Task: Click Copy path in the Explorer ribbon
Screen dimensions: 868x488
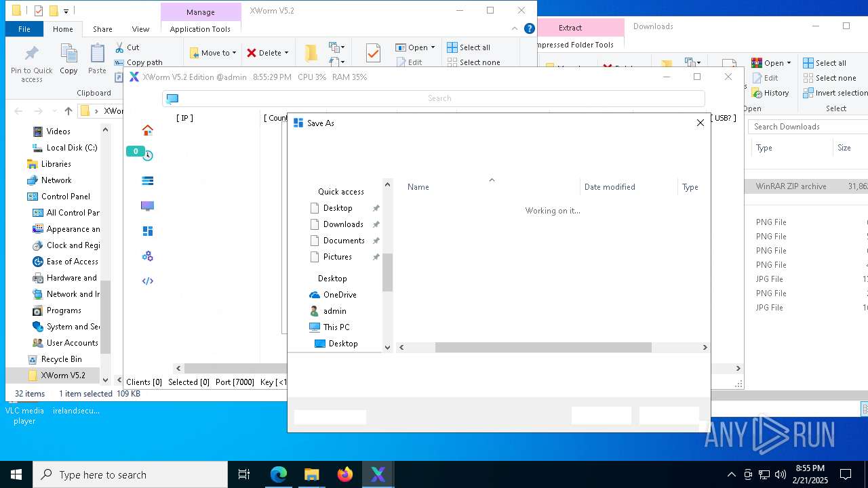Action: (x=138, y=62)
